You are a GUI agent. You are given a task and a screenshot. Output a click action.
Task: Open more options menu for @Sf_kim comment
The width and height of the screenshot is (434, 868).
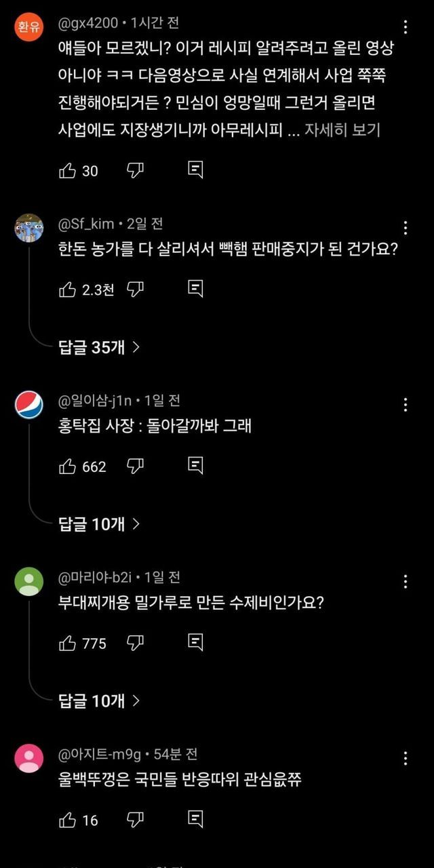click(406, 228)
